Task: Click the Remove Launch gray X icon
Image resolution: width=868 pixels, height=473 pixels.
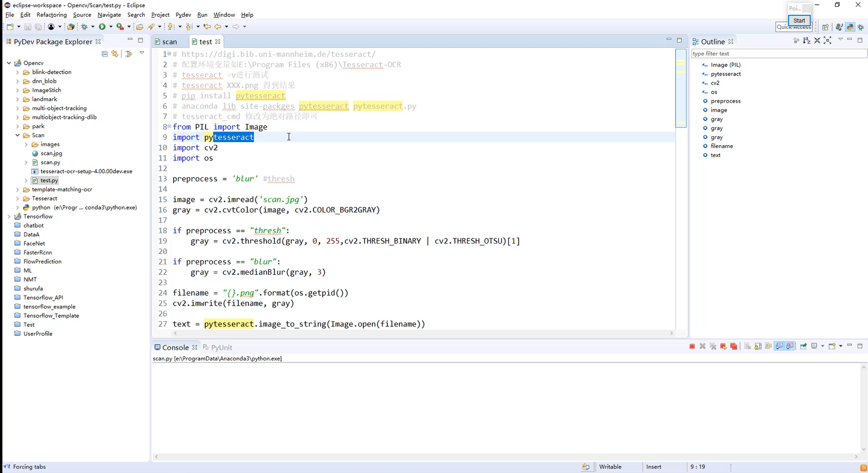Action: 702,346
